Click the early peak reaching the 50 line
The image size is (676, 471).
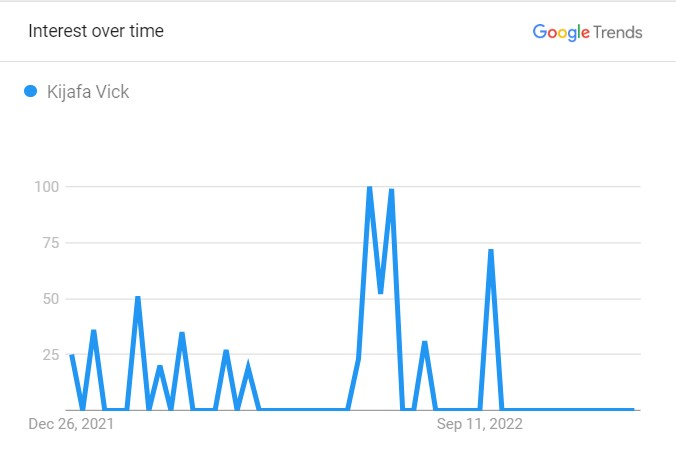138,298
